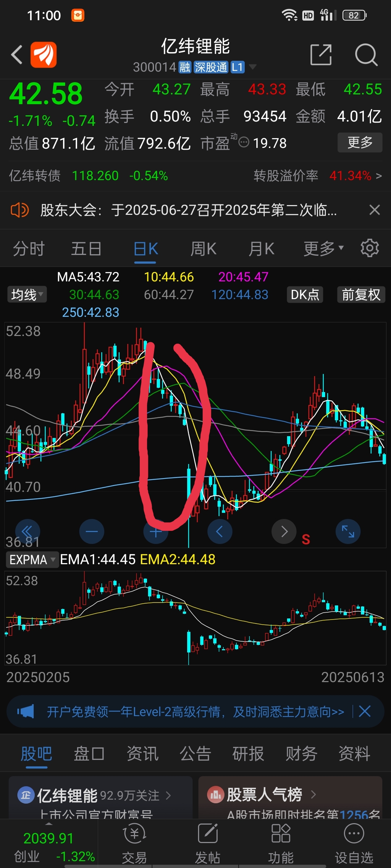Expand chart to fullscreen icon
This screenshot has width=391, height=868.
coord(348,532)
